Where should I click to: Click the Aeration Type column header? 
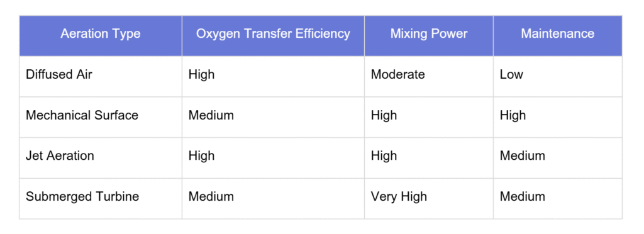coord(101,36)
